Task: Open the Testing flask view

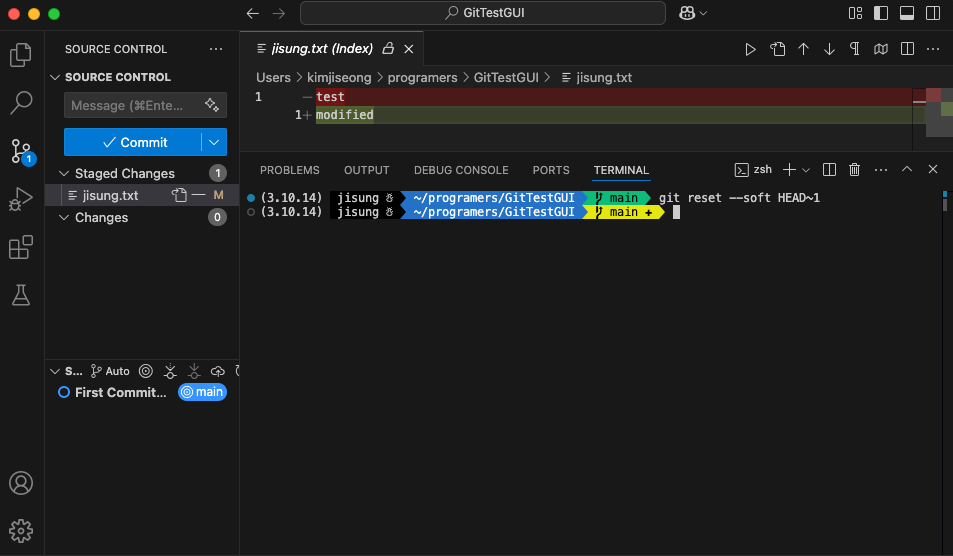Action: click(21, 295)
